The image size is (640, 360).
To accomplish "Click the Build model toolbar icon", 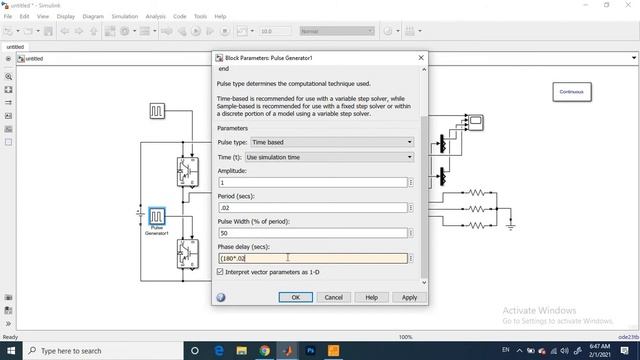I will 410,31.
